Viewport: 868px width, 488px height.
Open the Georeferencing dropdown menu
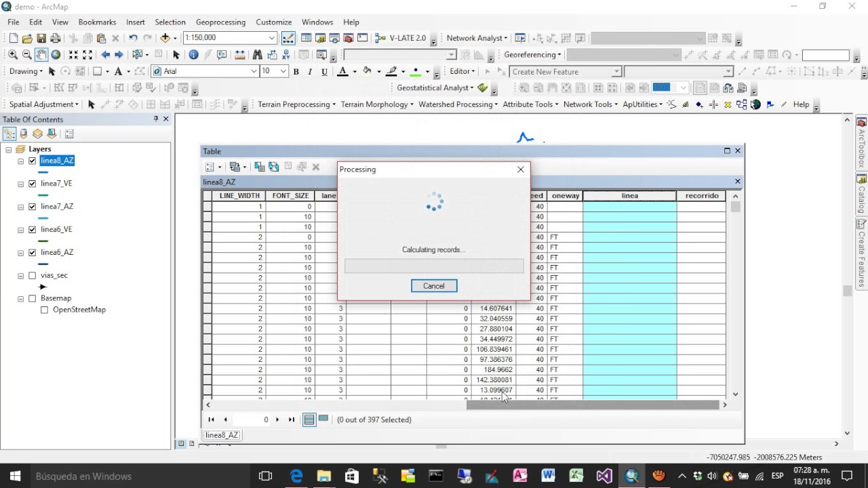pyautogui.click(x=532, y=55)
